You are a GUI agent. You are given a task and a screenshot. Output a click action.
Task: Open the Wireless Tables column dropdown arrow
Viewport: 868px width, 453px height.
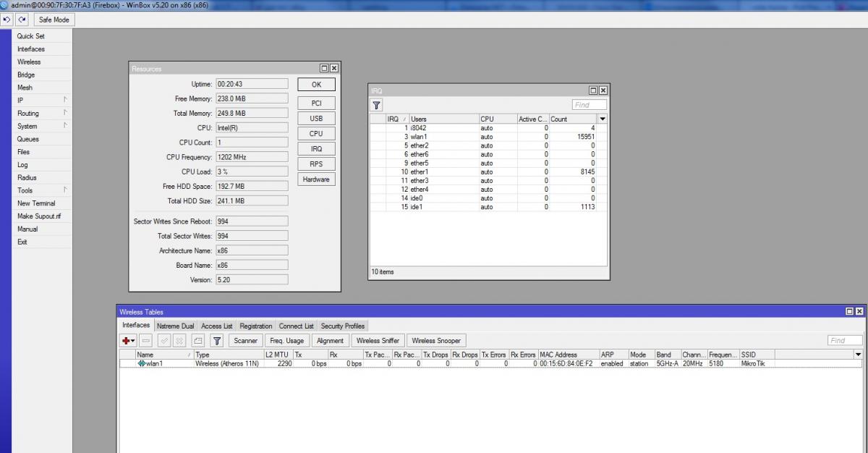point(858,355)
